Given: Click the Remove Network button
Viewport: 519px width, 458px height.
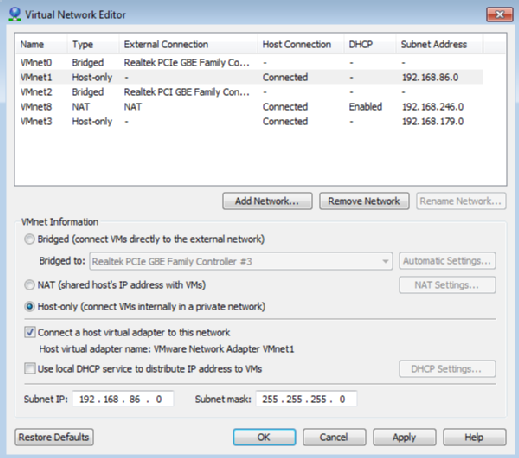Looking at the screenshot, I should pos(364,201).
